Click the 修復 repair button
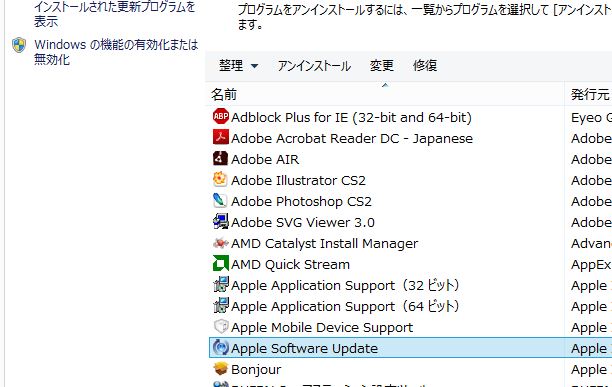This screenshot has width=612, height=387. 425,66
